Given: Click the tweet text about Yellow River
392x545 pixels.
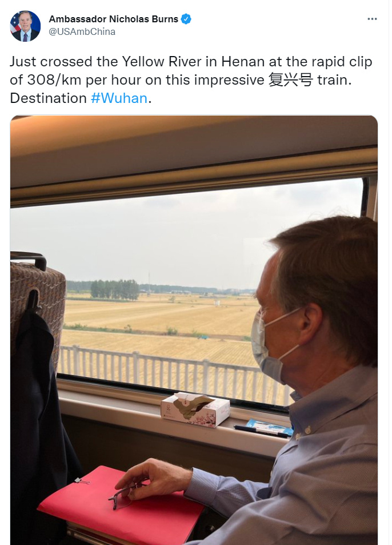Looking at the screenshot, I should tap(191, 80).
